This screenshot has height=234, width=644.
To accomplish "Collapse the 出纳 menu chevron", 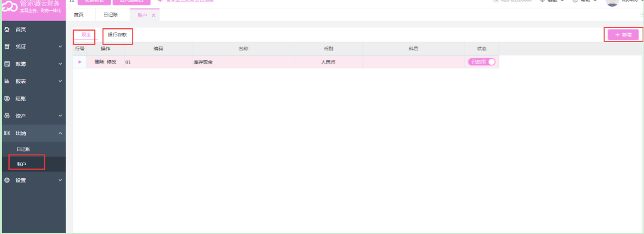I will tap(61, 133).
